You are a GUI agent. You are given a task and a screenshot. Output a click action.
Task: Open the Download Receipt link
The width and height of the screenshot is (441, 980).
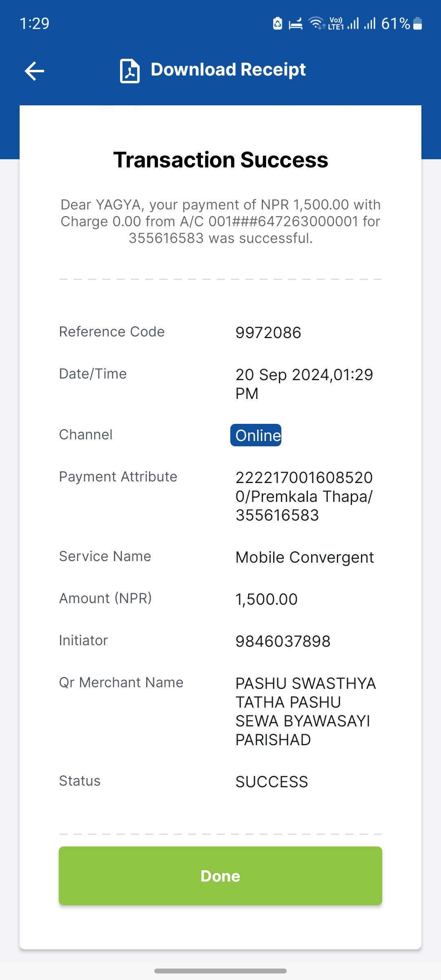(228, 70)
